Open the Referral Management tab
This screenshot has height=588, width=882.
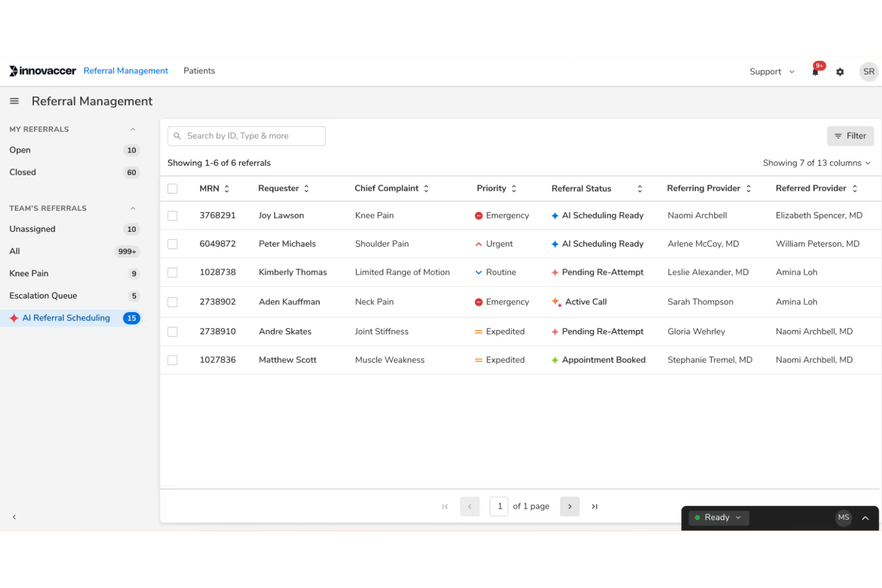point(126,71)
